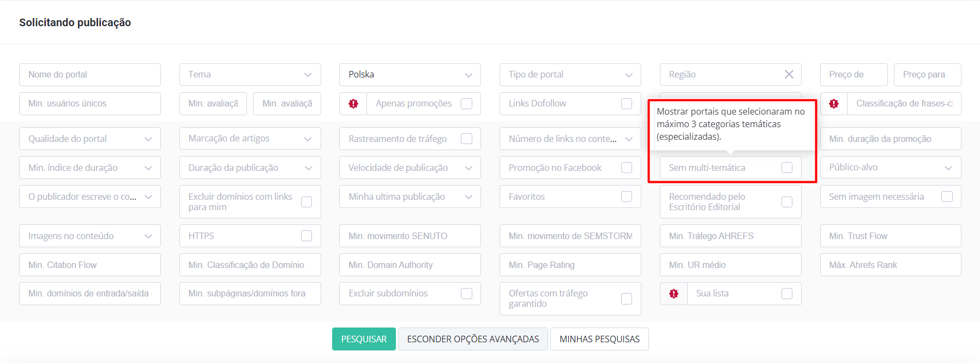This screenshot has height=363, width=980.
Task: Expand Imagens no conteúdo dropdown
Action: pos(90,236)
